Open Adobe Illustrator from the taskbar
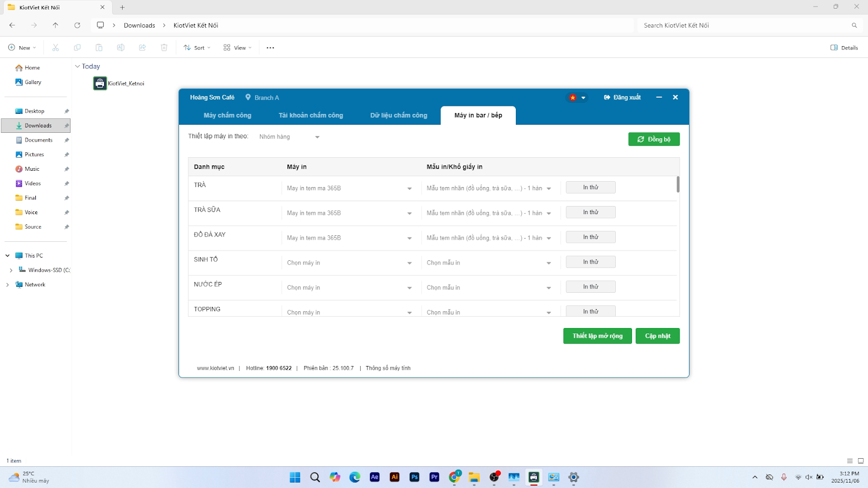868x488 pixels. [x=394, y=477]
